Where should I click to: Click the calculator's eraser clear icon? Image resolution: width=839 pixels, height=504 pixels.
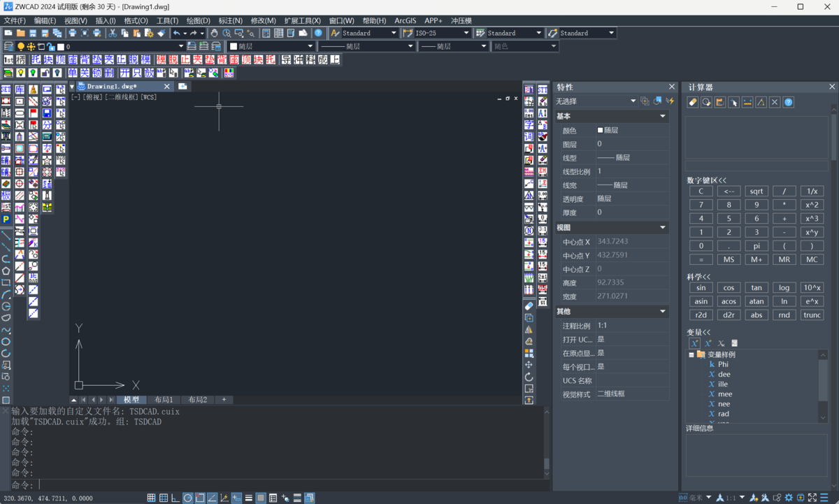(x=693, y=102)
